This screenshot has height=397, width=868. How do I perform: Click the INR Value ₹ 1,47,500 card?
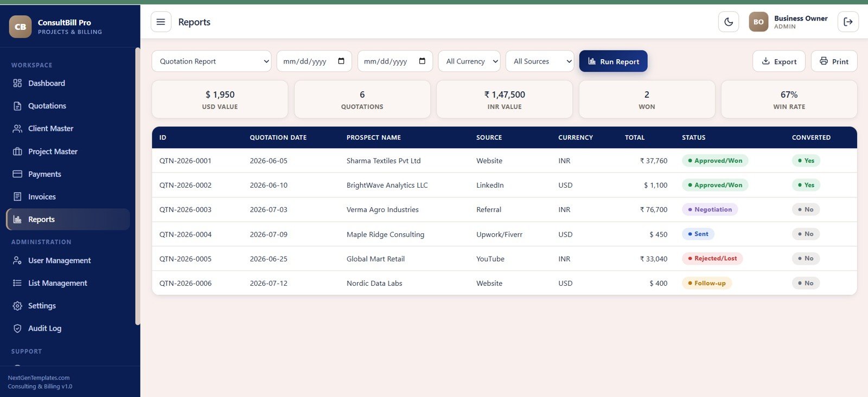tap(505, 99)
